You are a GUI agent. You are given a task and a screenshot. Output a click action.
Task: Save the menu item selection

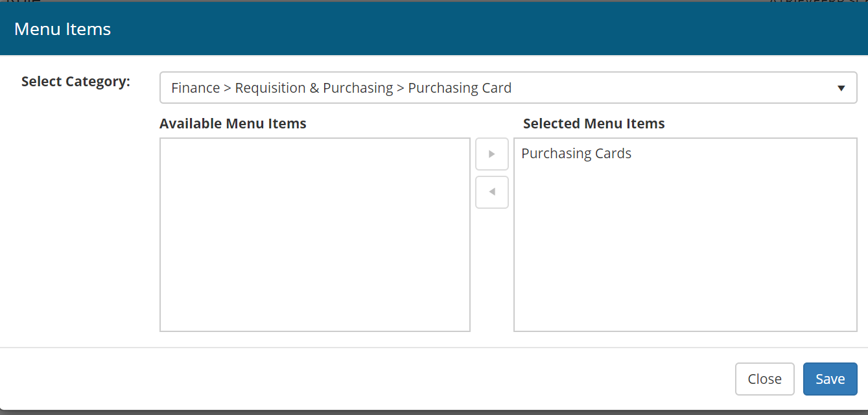coord(830,379)
